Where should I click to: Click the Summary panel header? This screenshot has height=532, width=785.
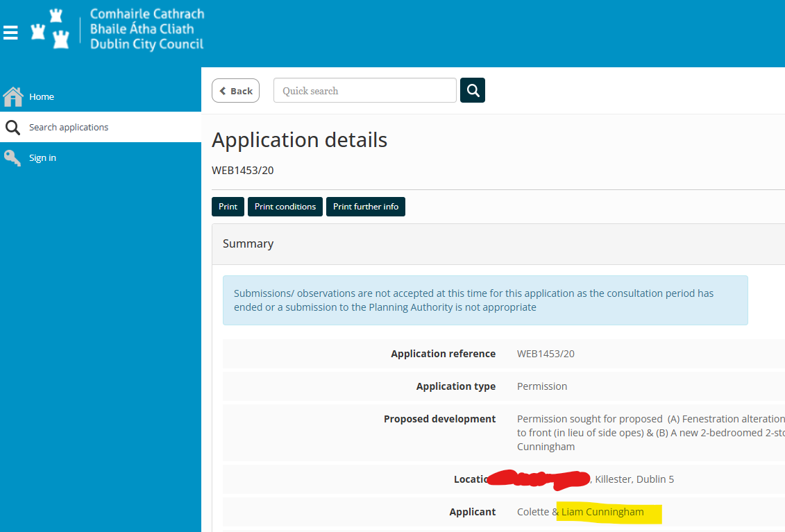498,243
